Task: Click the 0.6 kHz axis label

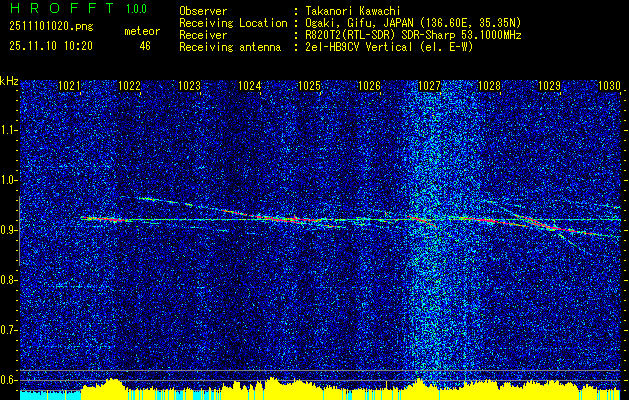Action: 7,380
